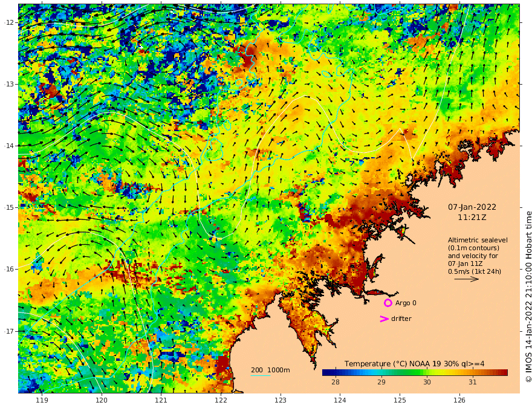The image size is (532, 411).
Task: Click the latitude axis label '-16'
Action: (x=9, y=269)
